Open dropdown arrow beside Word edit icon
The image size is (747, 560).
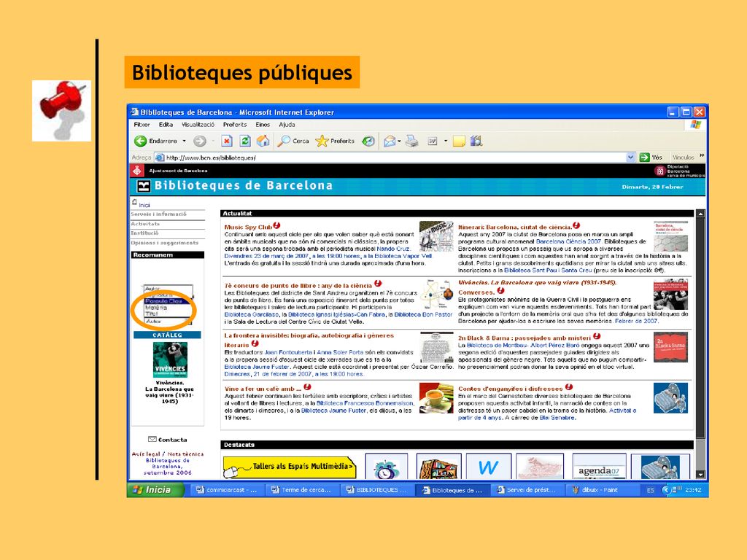click(446, 141)
